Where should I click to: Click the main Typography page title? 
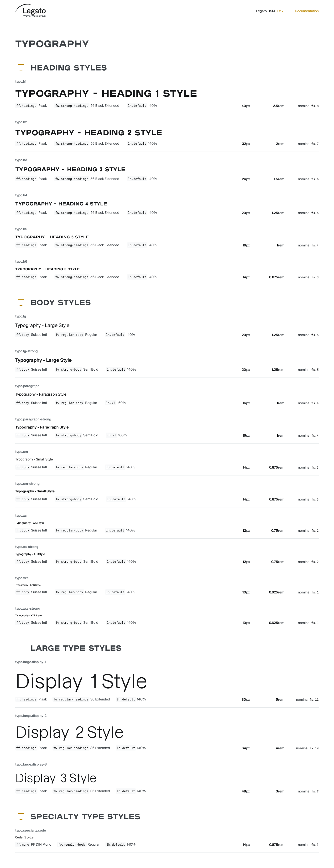pos(52,44)
